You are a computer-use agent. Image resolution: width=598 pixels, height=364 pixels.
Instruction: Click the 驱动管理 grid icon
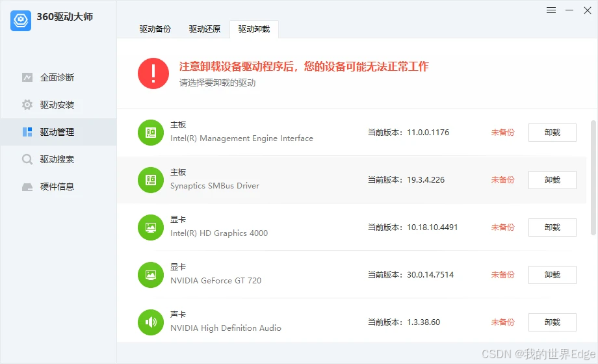pyautogui.click(x=27, y=132)
